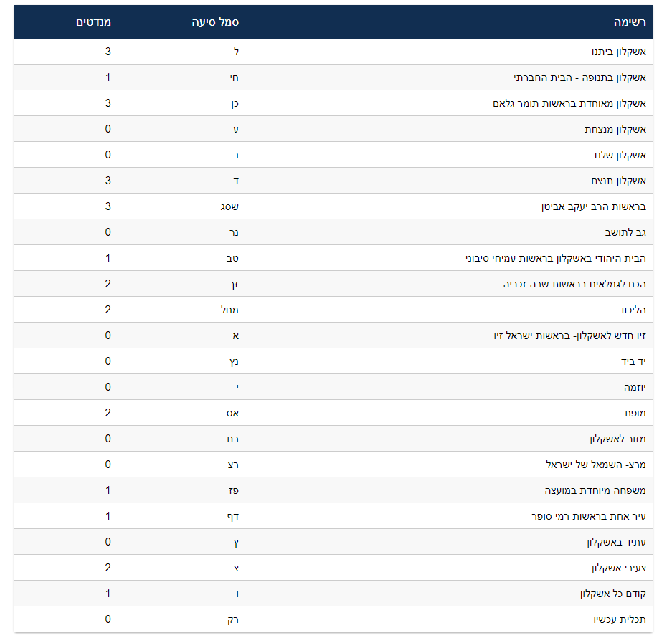Select מרצ- השמאל של ישראל row

pyautogui.click(x=596, y=465)
